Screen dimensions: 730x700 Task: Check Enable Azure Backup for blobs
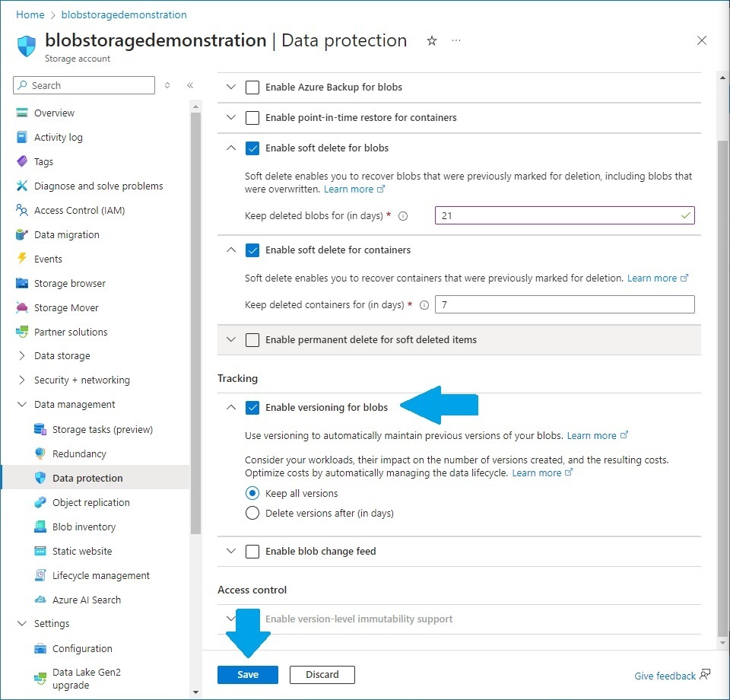point(252,87)
